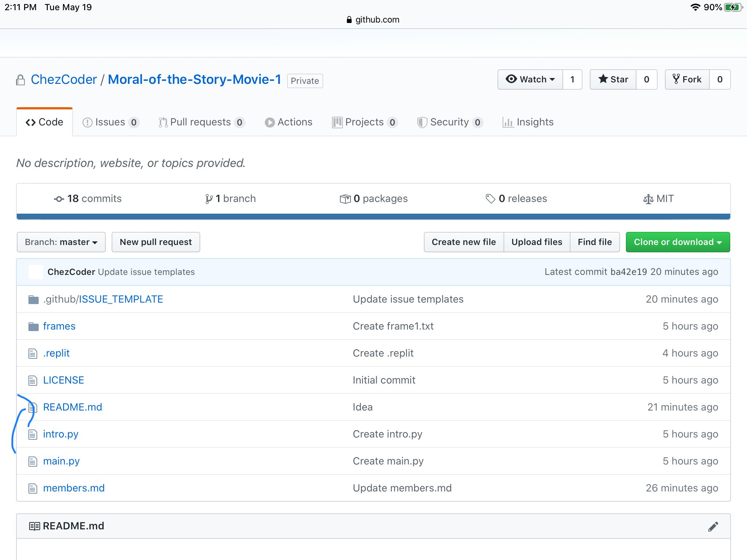Image resolution: width=747 pixels, height=560 pixels.
Task: Open the 'Update members.md' commit message
Action: (402, 488)
